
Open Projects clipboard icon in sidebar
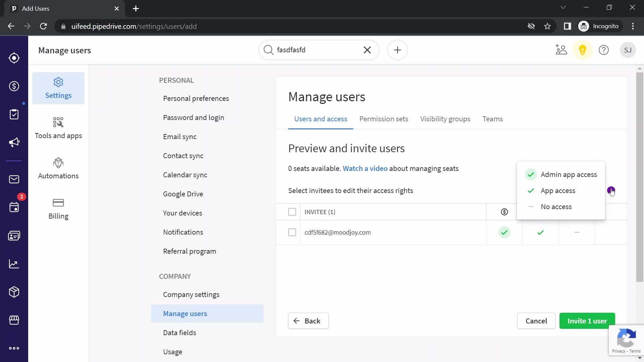14,114
